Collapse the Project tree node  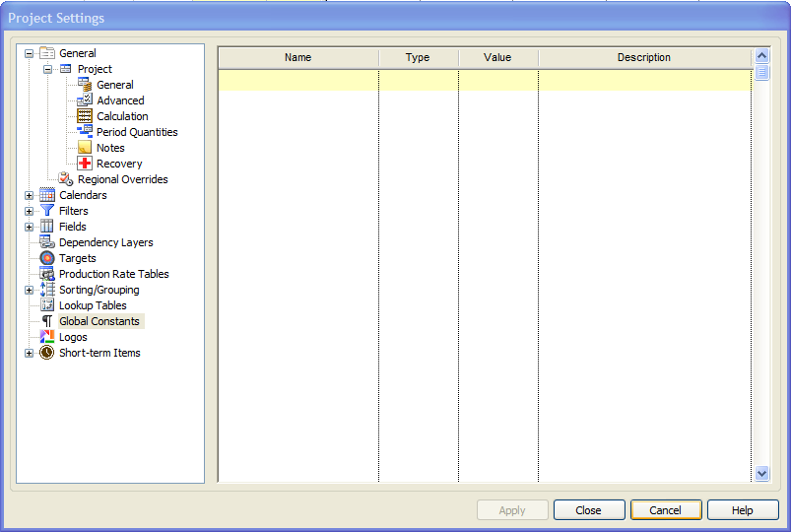(47, 69)
